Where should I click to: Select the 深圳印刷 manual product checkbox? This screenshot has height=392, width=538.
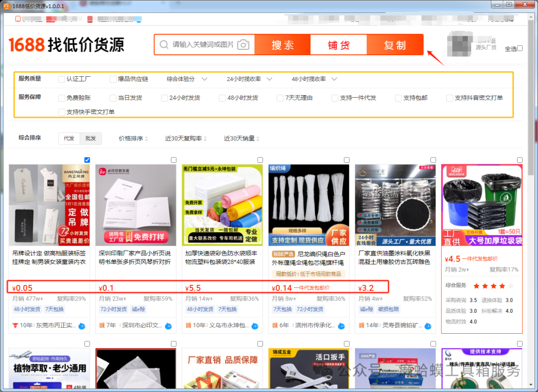click(x=174, y=160)
